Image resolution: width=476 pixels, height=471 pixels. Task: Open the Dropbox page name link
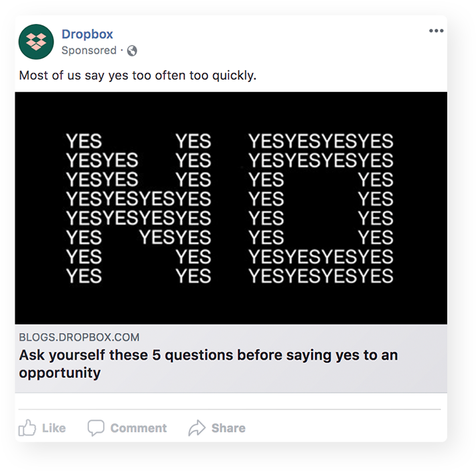[x=87, y=34]
